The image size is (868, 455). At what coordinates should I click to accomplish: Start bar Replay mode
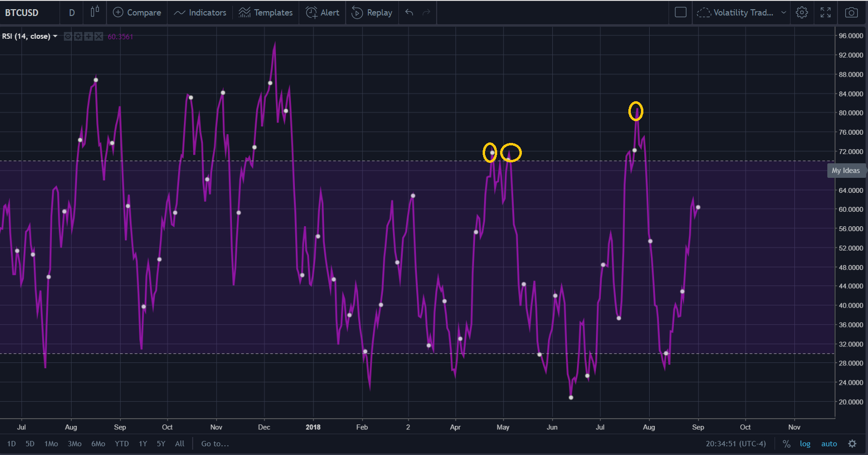[x=372, y=13]
